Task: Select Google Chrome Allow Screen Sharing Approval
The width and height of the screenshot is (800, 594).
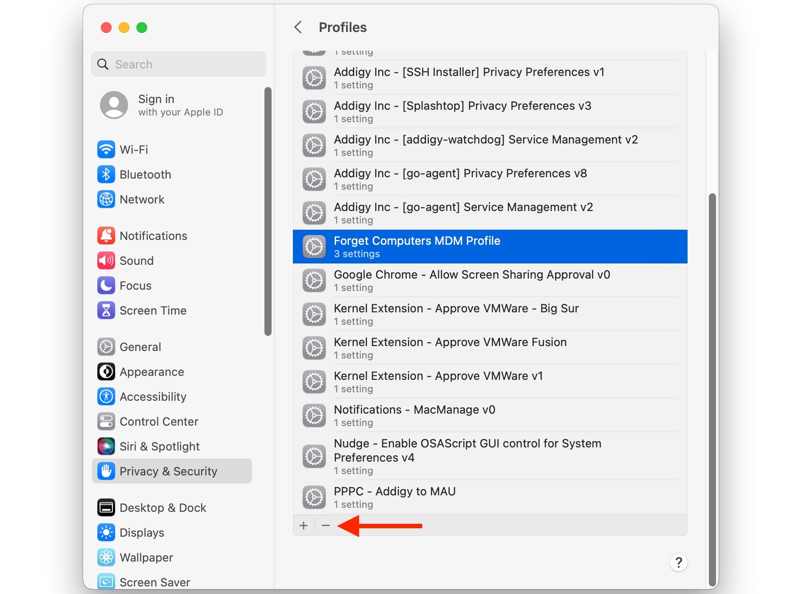Action: pyautogui.click(x=490, y=280)
